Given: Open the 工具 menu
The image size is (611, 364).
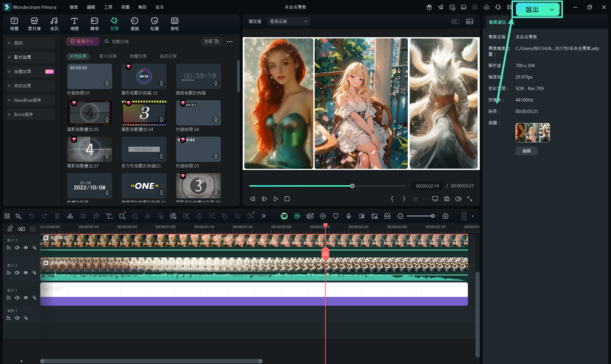Looking at the screenshot, I should coord(108,7).
